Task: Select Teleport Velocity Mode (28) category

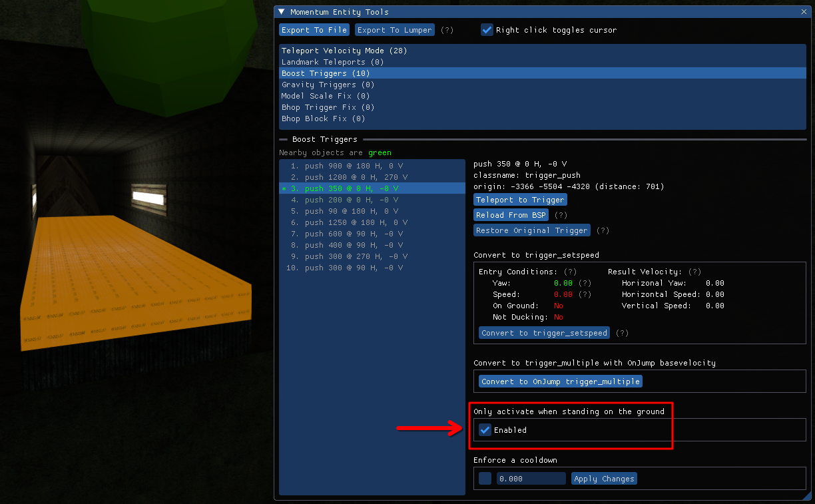Action: coord(344,51)
